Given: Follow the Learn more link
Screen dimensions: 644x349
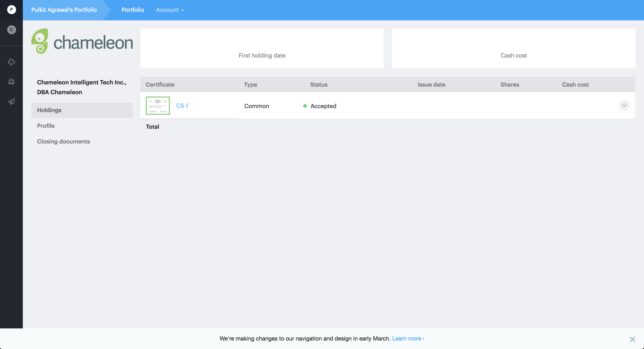Looking at the screenshot, I should [408, 338].
